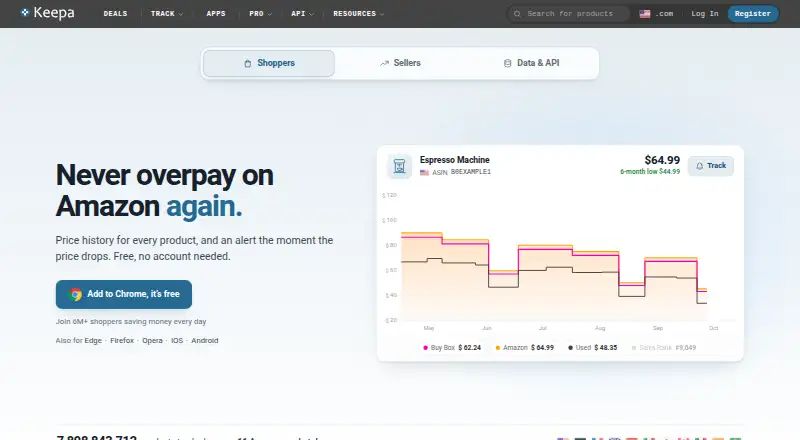
Task: Expand the RESOURCES dropdown menu
Action: pyautogui.click(x=359, y=14)
